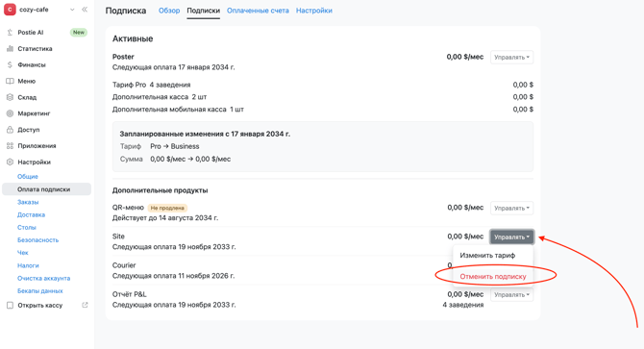This screenshot has width=644, height=349.
Task: Click the Не продлена status badge
Action: coord(167,208)
